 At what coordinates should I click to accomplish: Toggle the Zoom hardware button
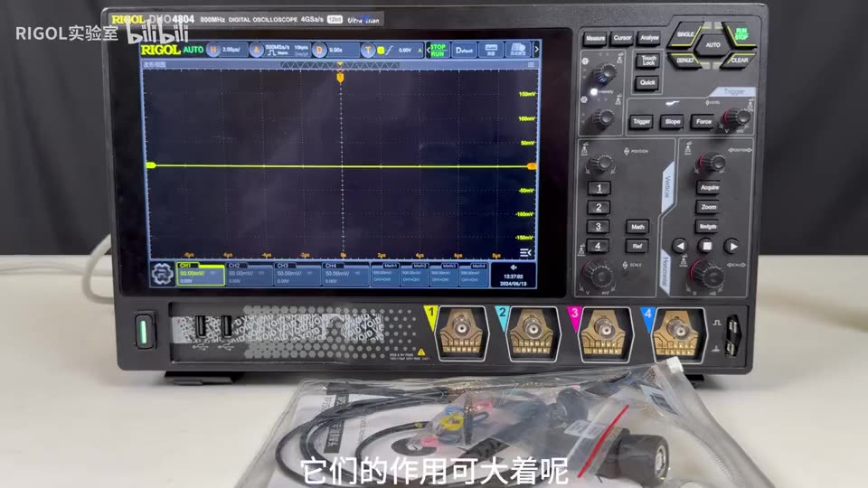709,207
